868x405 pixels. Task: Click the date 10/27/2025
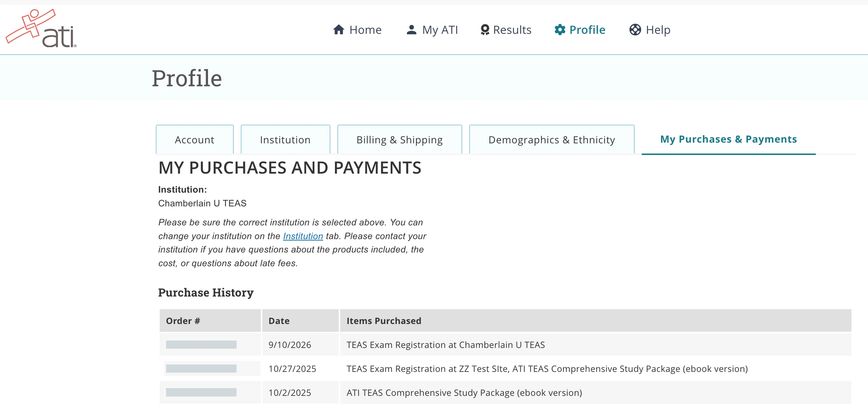tap(292, 368)
